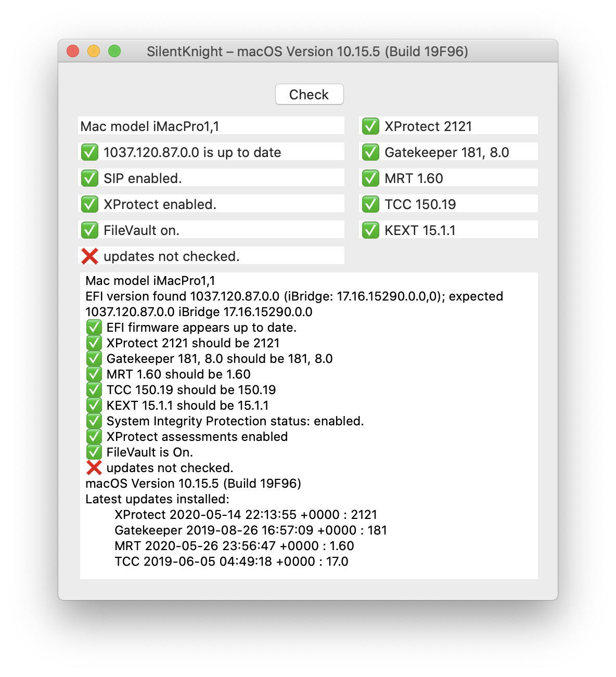This screenshot has width=616, height=677.
Task: Click 'EFI firmware appears up to date' log line
Action: 201,328
